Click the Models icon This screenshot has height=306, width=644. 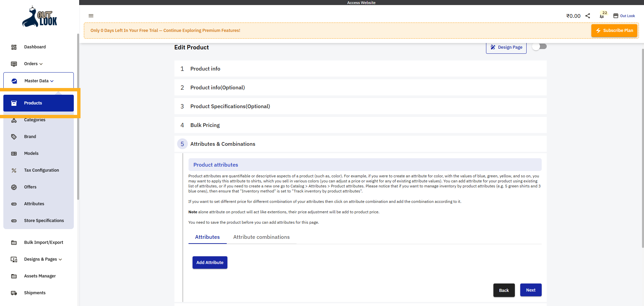click(14, 154)
